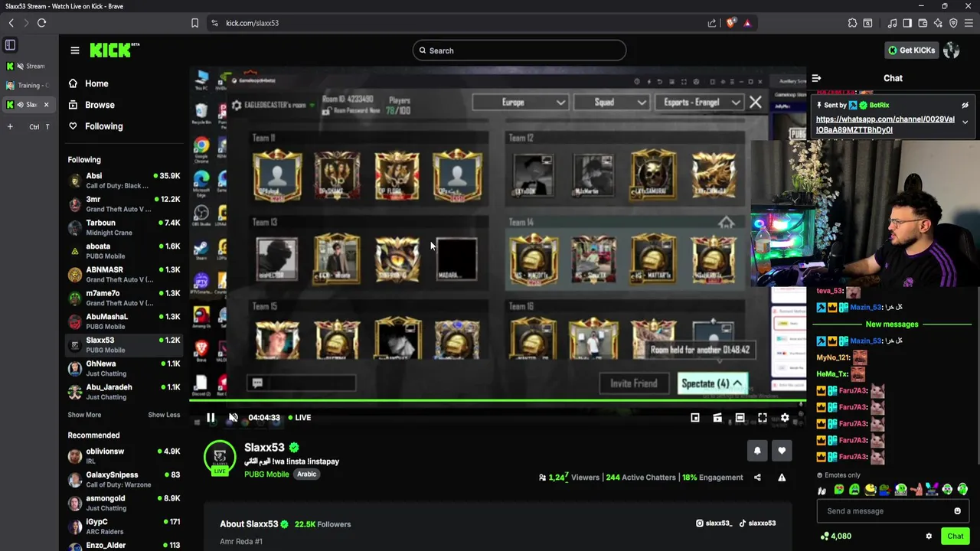This screenshot has height=551, width=980.
Task: Open chat settings gear
Action: [x=929, y=536]
